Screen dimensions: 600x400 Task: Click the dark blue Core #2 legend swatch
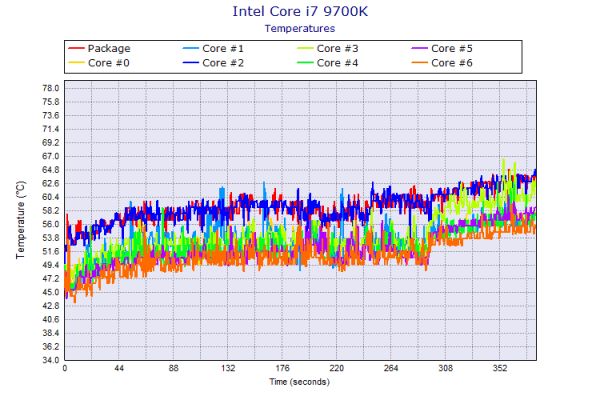[x=191, y=63]
